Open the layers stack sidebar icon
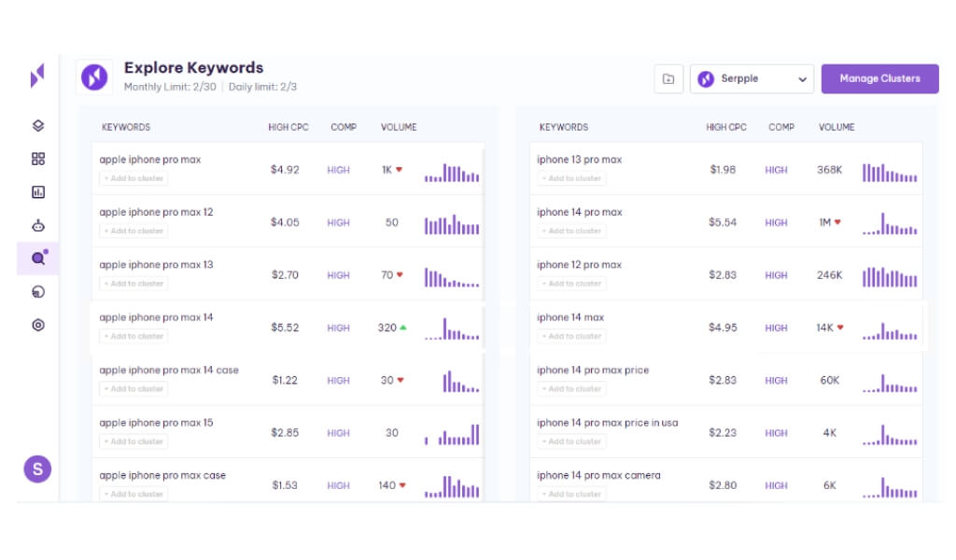This screenshot has width=956, height=560. [38, 126]
